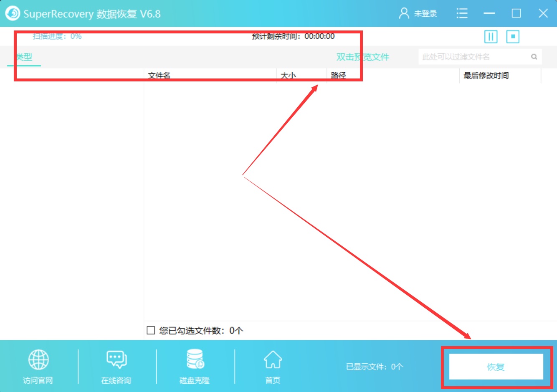Image resolution: width=557 pixels, height=392 pixels.
Task: Click the search magnifier icon in filter box
Action: tap(534, 57)
